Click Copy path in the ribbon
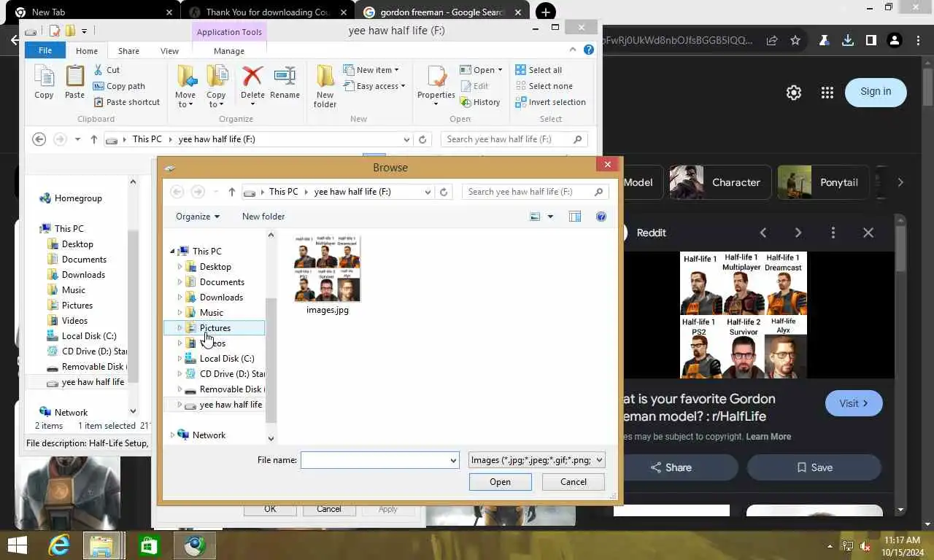The image size is (934, 560). (119, 86)
